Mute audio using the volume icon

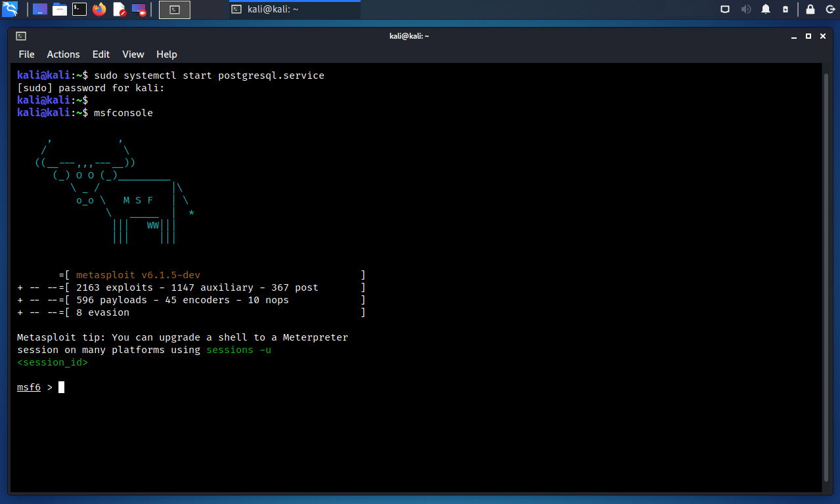coord(746,9)
